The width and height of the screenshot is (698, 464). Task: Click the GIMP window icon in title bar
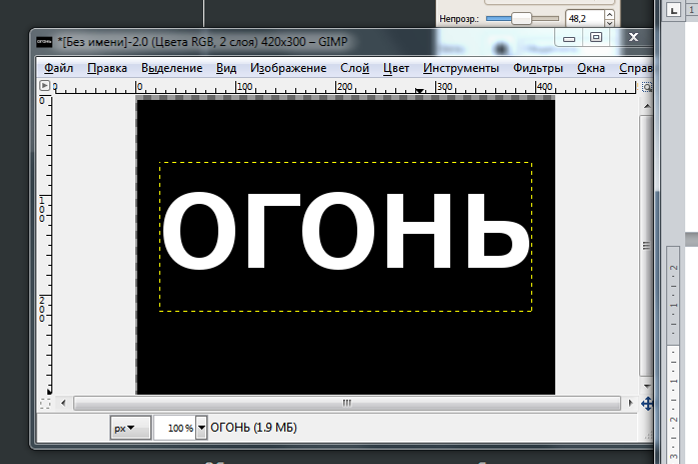point(44,42)
